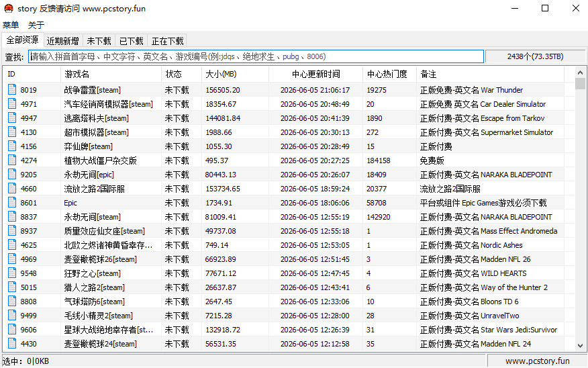The width and height of the screenshot is (588, 368).
Task: Select the 永劫无间[steam] game name
Action: 92,217
